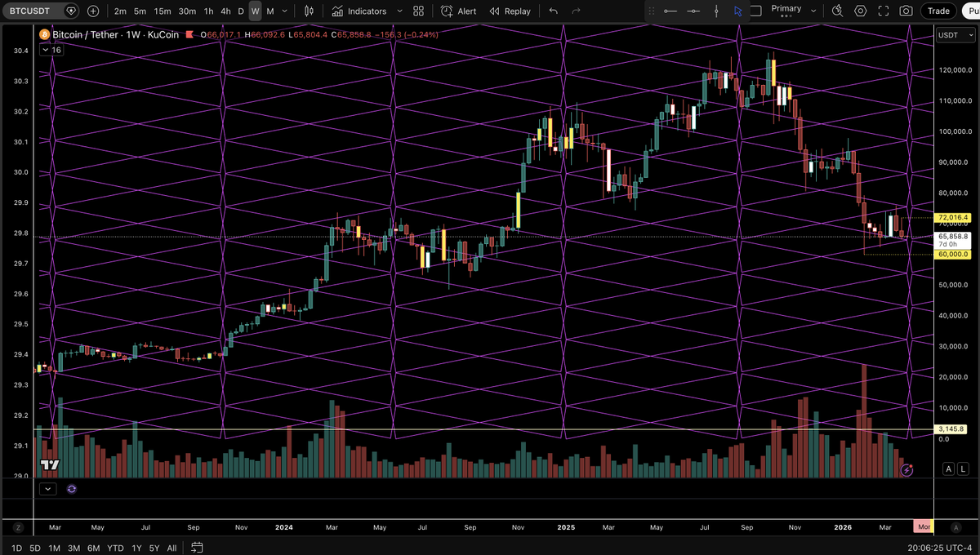
Task: Open the candlestick chart style menu
Action: click(x=309, y=11)
